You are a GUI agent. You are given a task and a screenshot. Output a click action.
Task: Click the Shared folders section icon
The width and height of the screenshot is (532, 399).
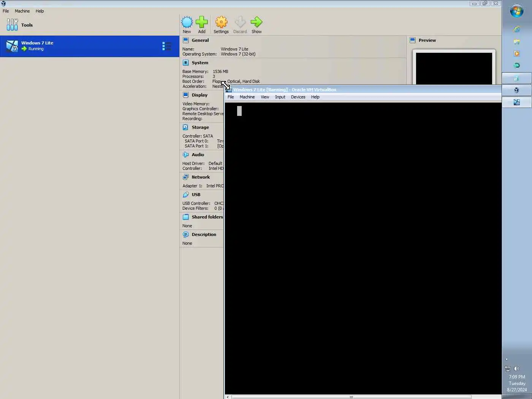tap(185, 217)
